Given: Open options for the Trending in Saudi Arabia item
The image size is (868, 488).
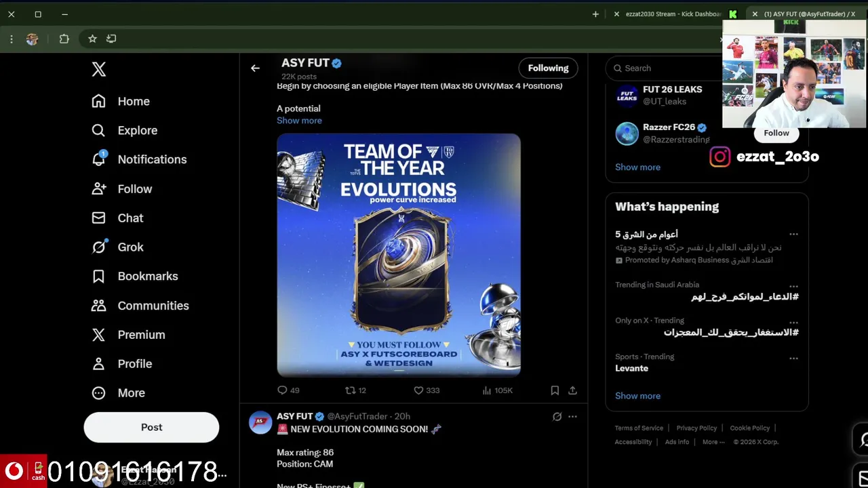Looking at the screenshot, I should pos(793,286).
